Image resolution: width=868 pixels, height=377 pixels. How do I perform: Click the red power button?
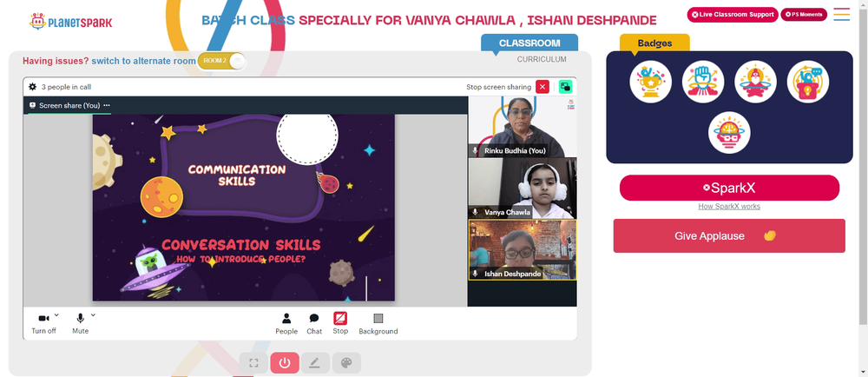pyautogui.click(x=285, y=362)
